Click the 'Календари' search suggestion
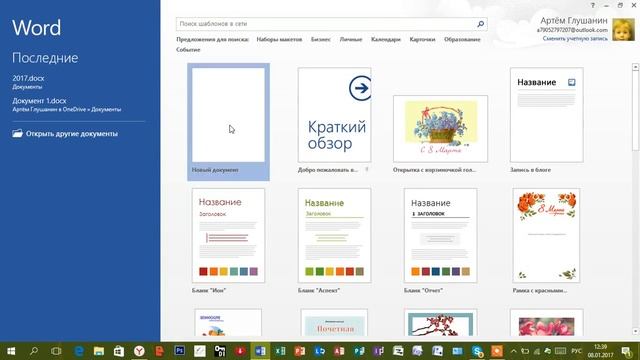This screenshot has width=640, height=360. click(386, 40)
